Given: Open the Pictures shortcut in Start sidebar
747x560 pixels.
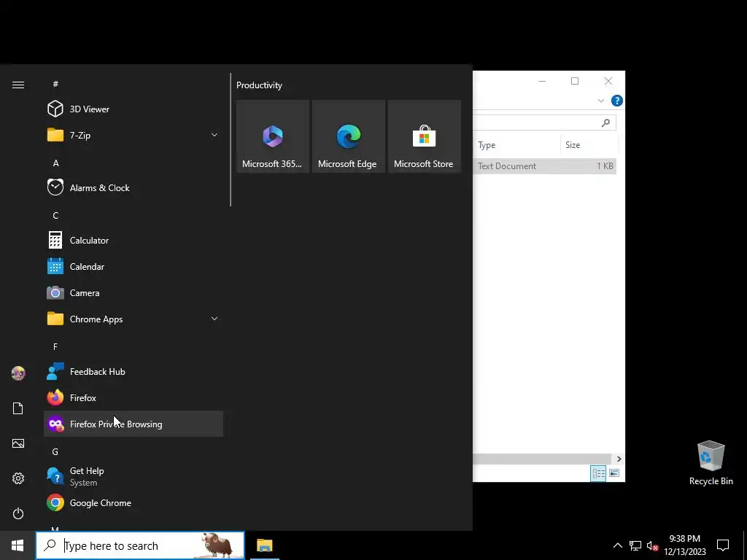Looking at the screenshot, I should [x=18, y=443].
